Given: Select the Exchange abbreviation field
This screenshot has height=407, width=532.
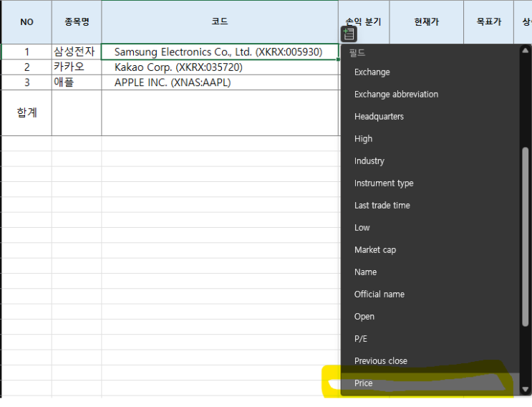Looking at the screenshot, I should pyautogui.click(x=430, y=95).
